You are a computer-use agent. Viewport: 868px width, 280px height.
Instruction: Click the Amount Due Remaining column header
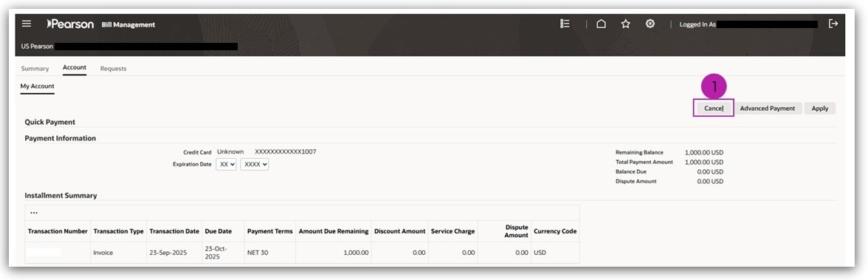334,231
